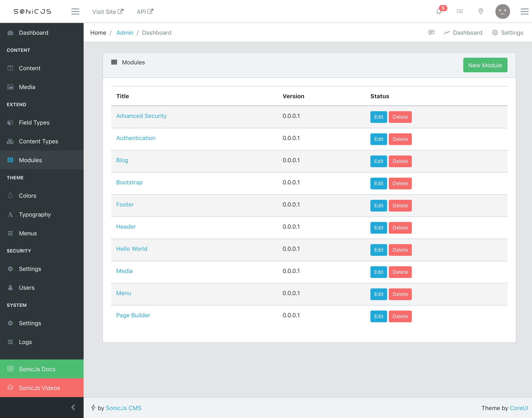Navigate to Admin via the breadcrumb
The width and height of the screenshot is (532, 418).
click(125, 33)
